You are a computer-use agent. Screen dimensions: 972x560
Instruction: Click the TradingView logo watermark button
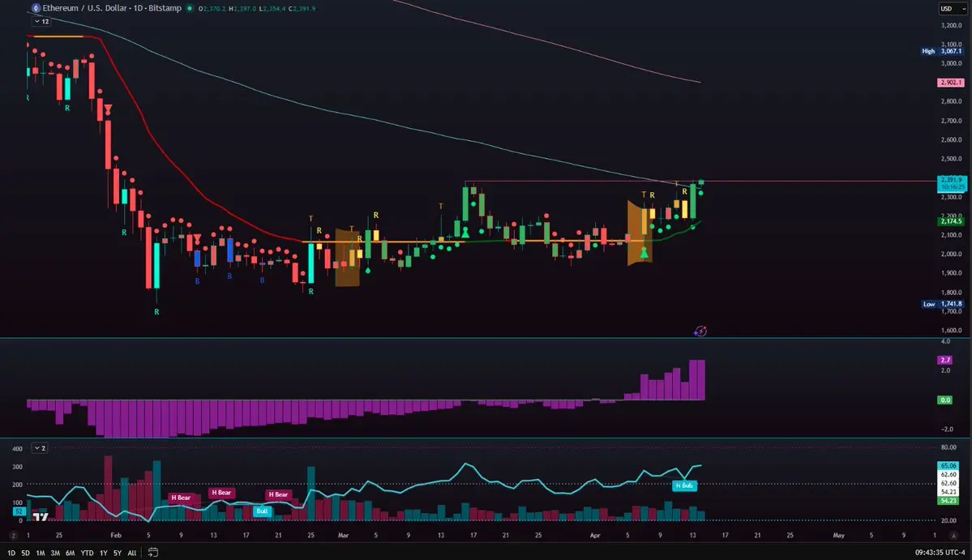(x=41, y=516)
